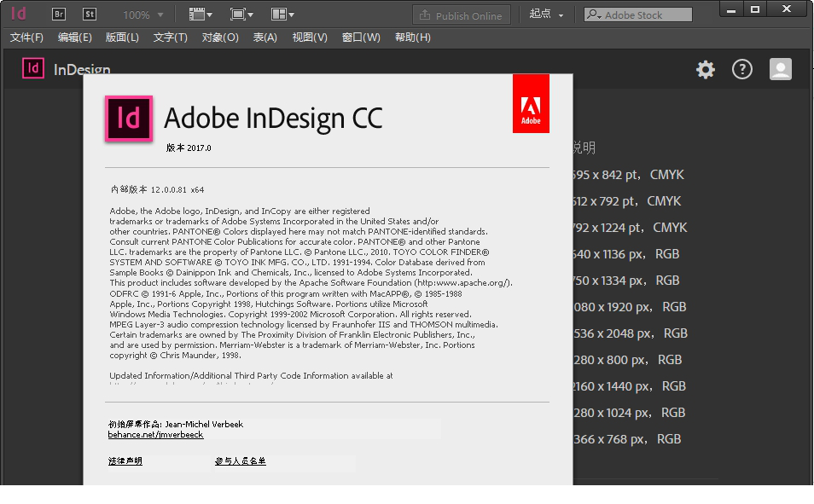Open the behance.net/jmverbeeck link
Viewport: 814px width, 504px height.
[x=156, y=434]
